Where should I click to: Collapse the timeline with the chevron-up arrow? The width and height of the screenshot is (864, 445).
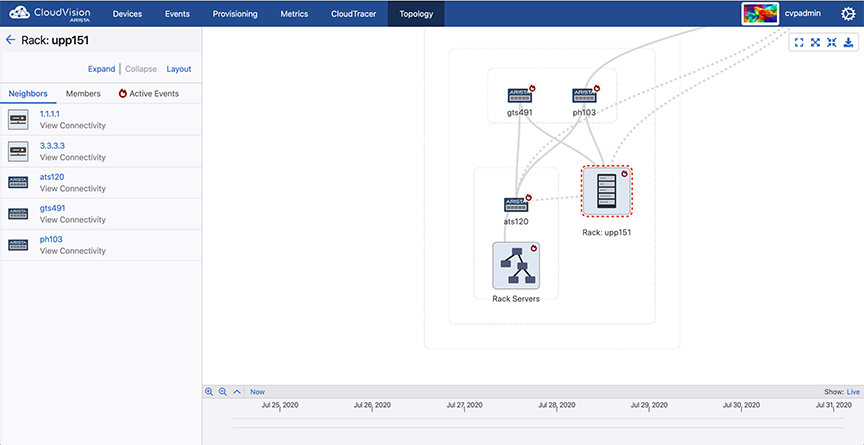pos(237,392)
